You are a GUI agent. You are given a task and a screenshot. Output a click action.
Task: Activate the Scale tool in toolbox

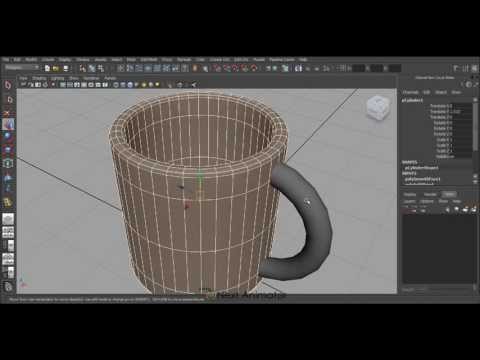[x=8, y=150]
